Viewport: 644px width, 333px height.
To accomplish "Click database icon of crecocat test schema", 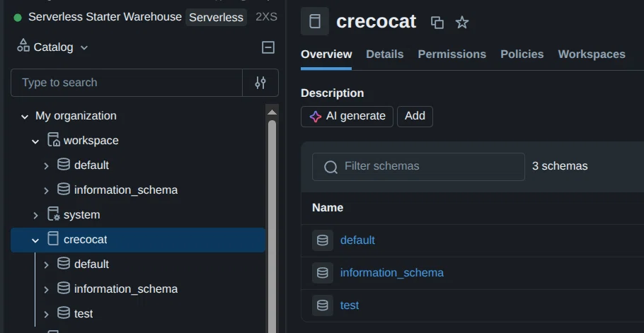I will coord(63,313).
